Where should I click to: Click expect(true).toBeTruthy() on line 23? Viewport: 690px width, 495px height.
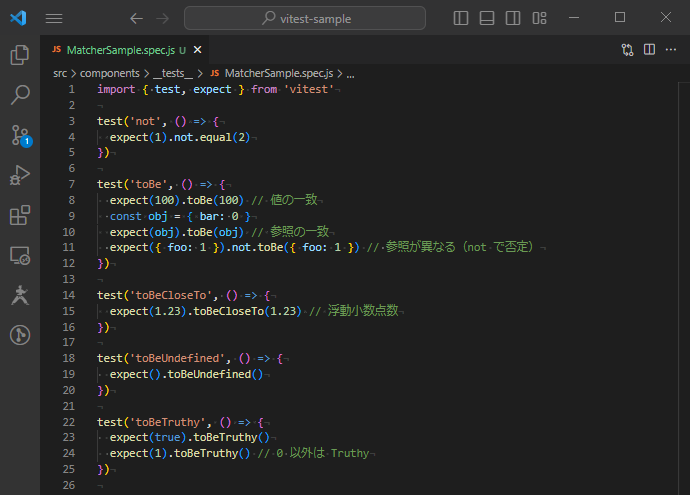pyautogui.click(x=189, y=437)
